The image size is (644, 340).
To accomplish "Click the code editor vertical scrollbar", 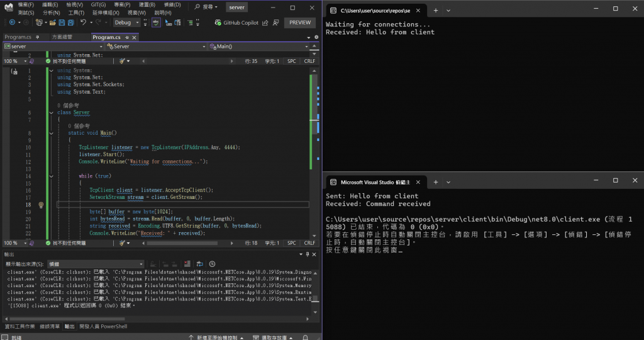I will [314, 152].
